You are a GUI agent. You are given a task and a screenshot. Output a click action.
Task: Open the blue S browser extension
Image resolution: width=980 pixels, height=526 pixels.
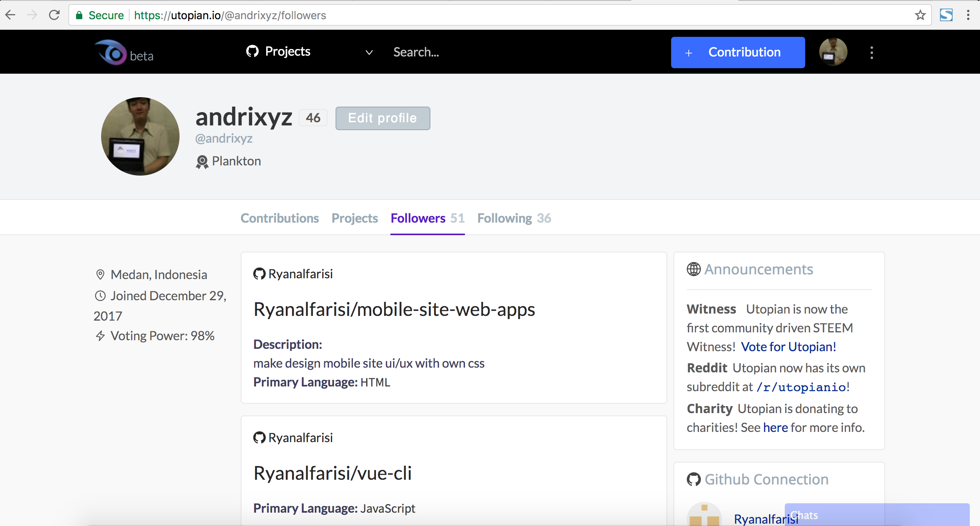tap(946, 15)
